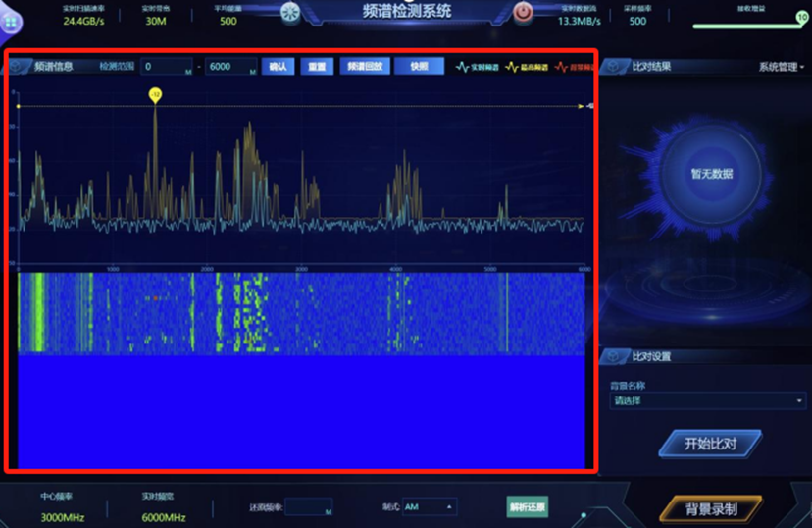Click the 背景录制 button

[711, 508]
